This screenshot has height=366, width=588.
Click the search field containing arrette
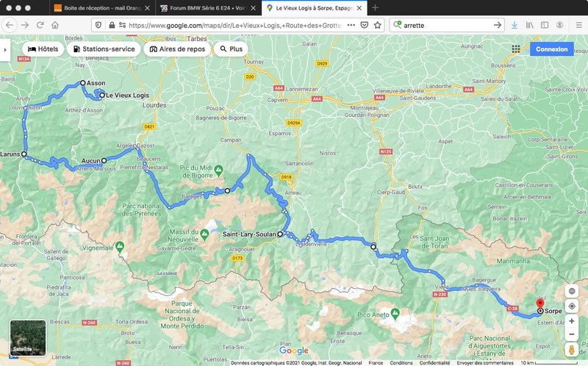click(446, 25)
